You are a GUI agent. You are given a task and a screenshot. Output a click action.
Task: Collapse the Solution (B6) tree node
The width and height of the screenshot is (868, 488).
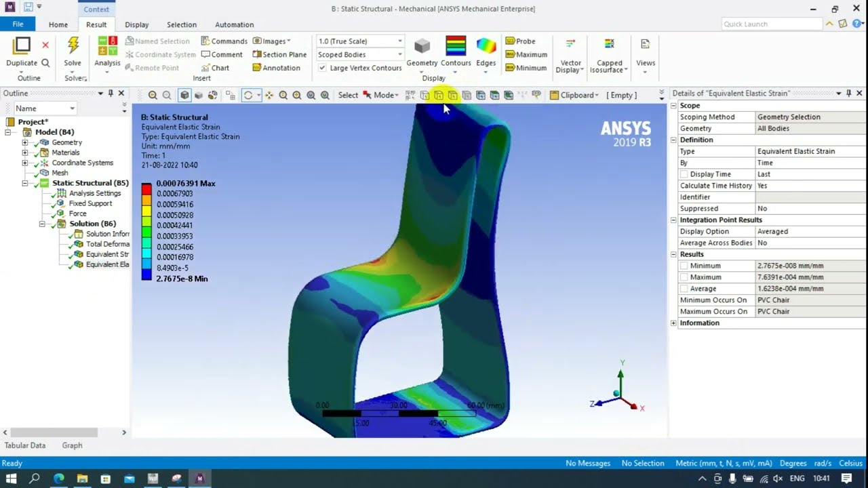coord(42,224)
